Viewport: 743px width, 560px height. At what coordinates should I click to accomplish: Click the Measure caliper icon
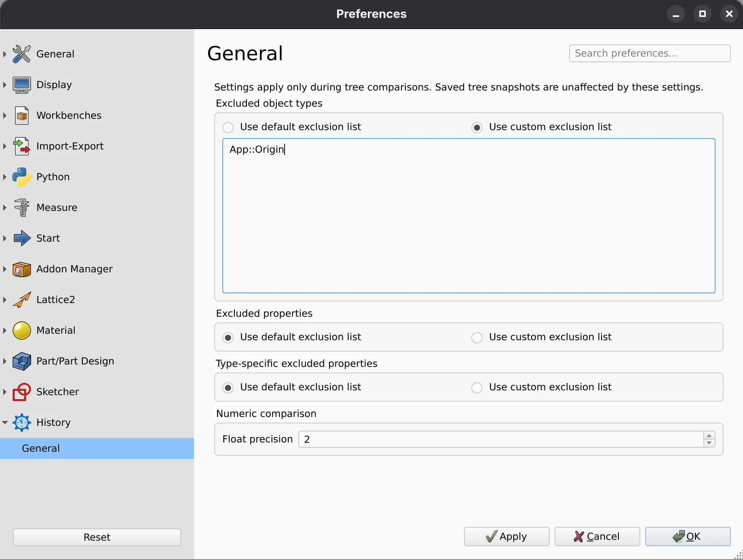pyautogui.click(x=22, y=208)
